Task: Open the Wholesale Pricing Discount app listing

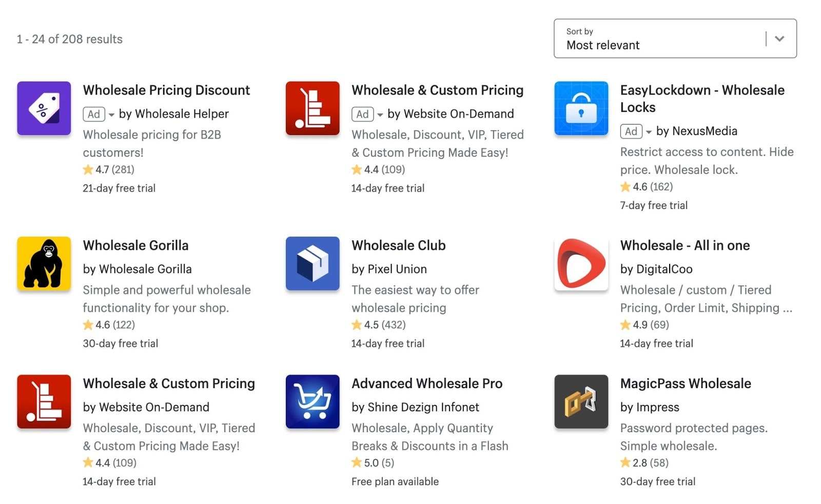Action: point(166,90)
